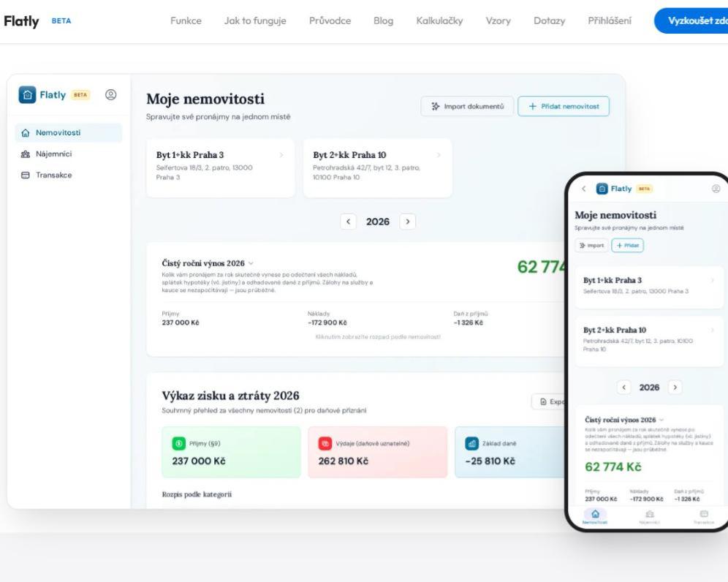The width and height of the screenshot is (728, 582).
Task: Click the Přidat button in the phone mockup
Action: click(627, 245)
